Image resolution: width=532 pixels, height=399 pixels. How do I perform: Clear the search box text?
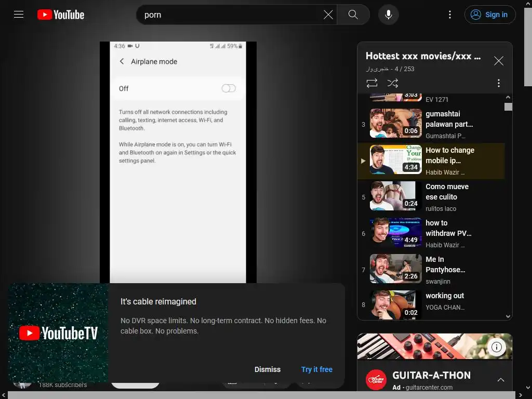click(x=328, y=15)
